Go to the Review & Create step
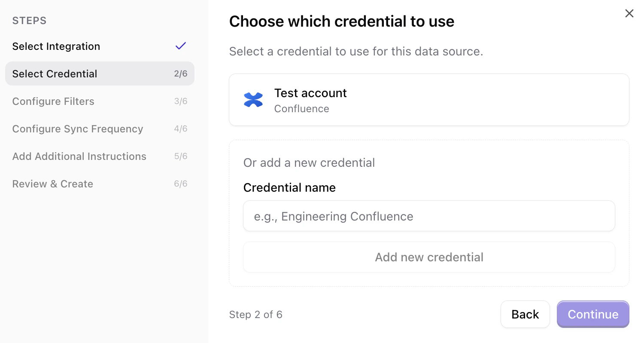644x343 pixels. (x=52, y=184)
